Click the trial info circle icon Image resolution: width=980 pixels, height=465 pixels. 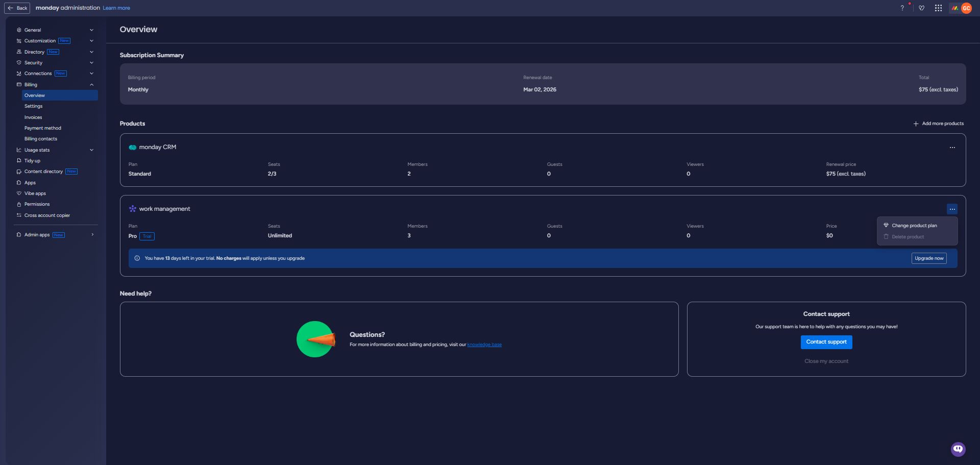point(137,258)
